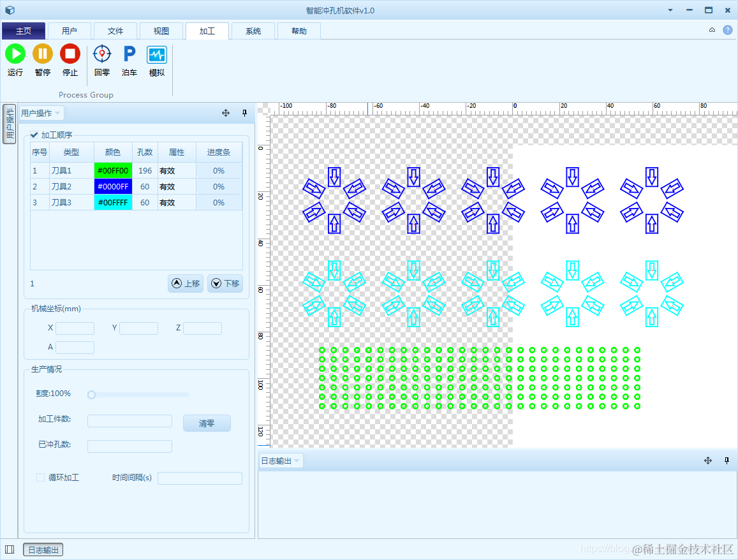Click the green #00FF00 color cell
This screenshot has width=738, height=560.
tap(113, 170)
